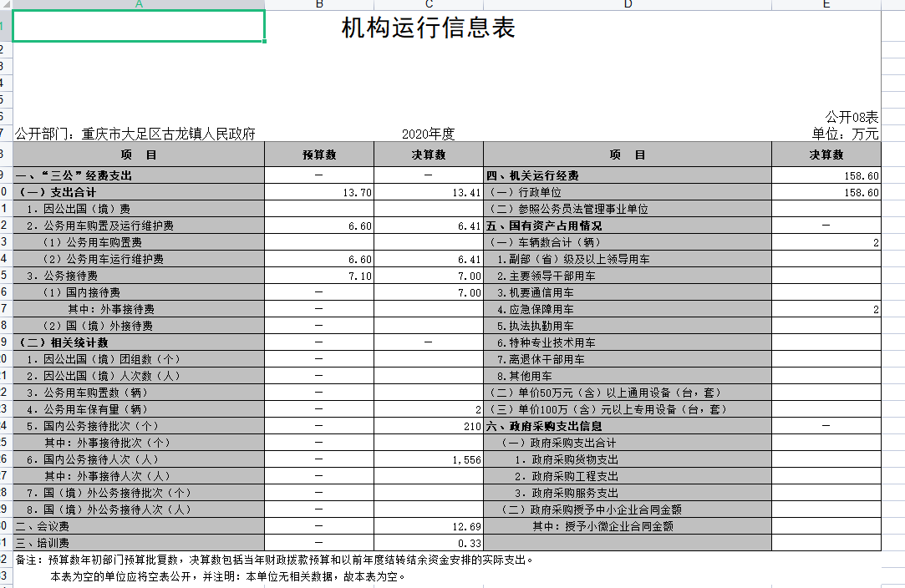Click the 3. 公务接待费 cell
The image size is (905, 588).
click(139, 276)
